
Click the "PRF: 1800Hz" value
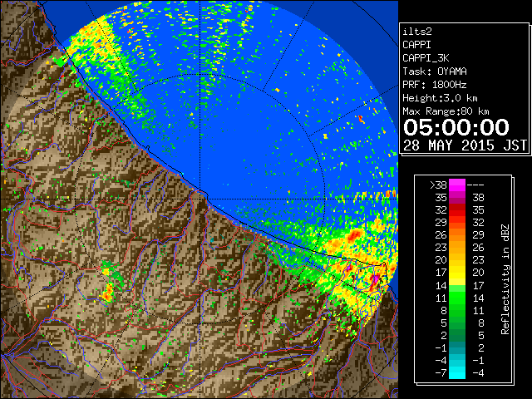[x=435, y=85]
